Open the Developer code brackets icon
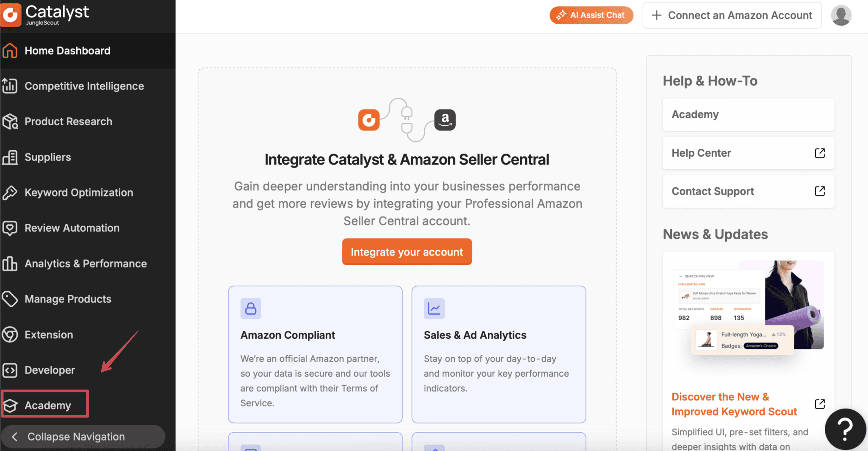The image size is (868, 451). [10, 370]
